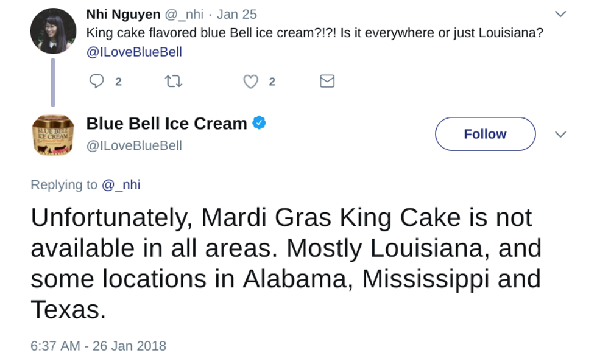Follow Blue Bell Ice Cream
597x364 pixels.
[x=485, y=134]
